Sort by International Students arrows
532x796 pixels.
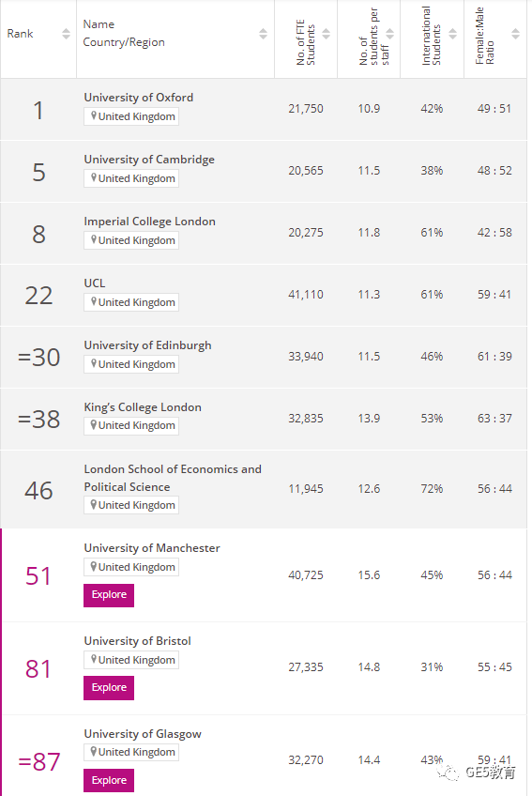pyautogui.click(x=453, y=34)
